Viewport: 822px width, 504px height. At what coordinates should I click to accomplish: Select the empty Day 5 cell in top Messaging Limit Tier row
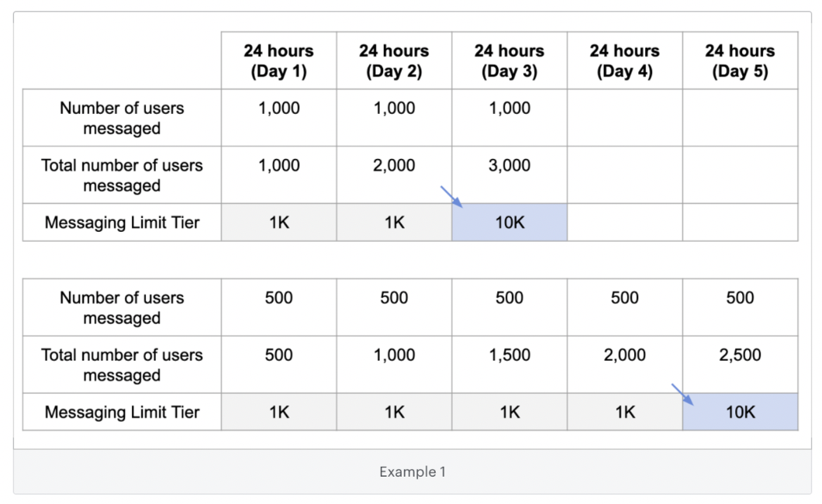[x=740, y=223]
